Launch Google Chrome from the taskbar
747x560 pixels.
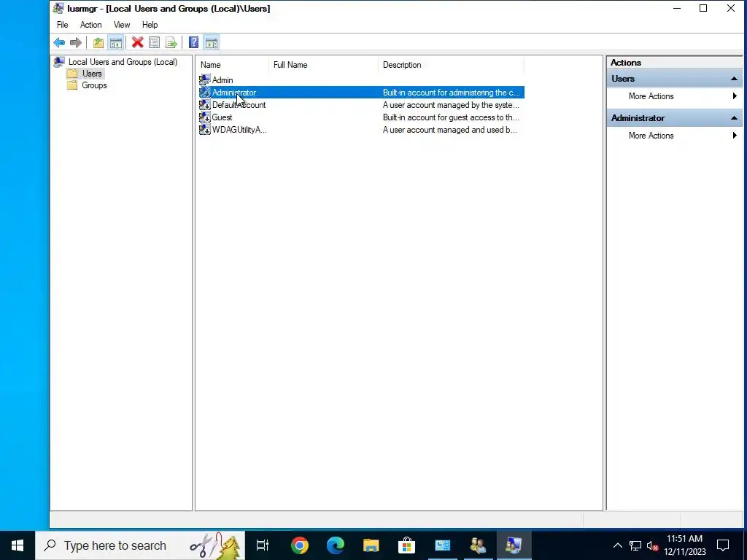pos(300,545)
